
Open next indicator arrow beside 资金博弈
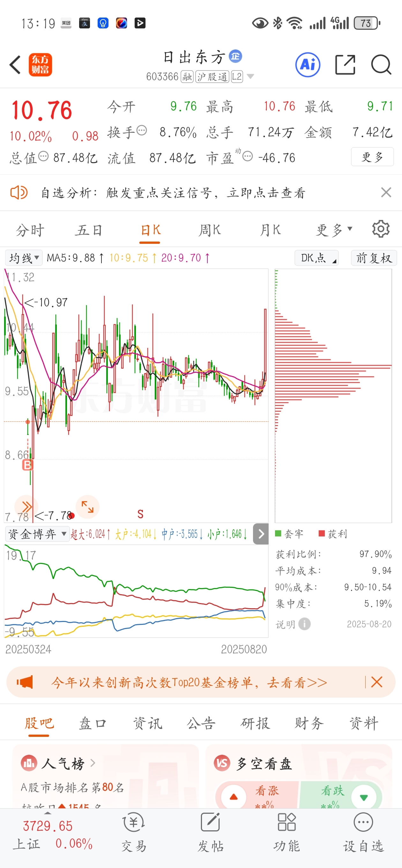261,534
